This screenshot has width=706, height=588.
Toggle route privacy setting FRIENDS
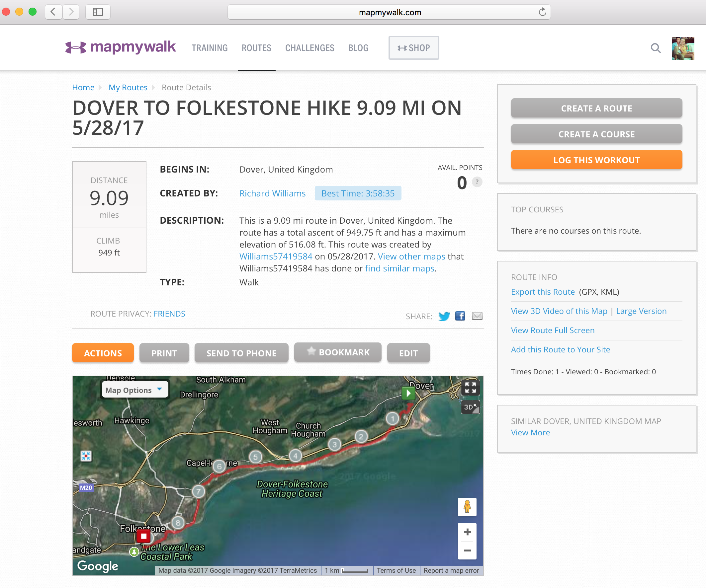point(169,314)
